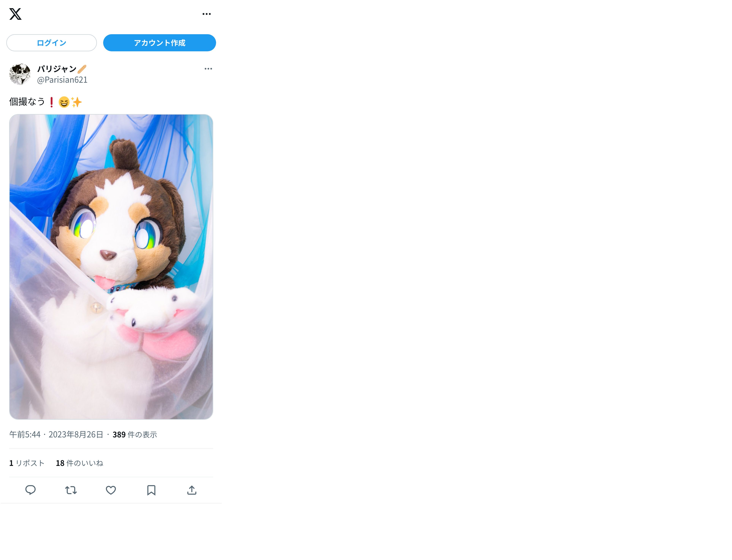Open the 18 件のいいね list
Screen dimensions: 732x560
(80, 463)
